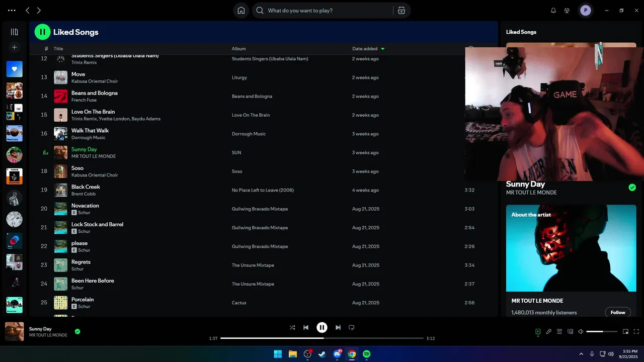
Task: Click the plus create playlist icon
Action: coord(14,47)
